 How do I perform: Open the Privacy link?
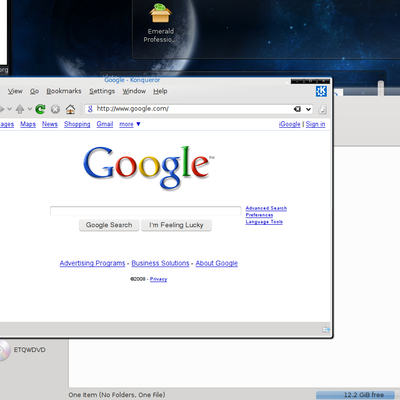158,279
